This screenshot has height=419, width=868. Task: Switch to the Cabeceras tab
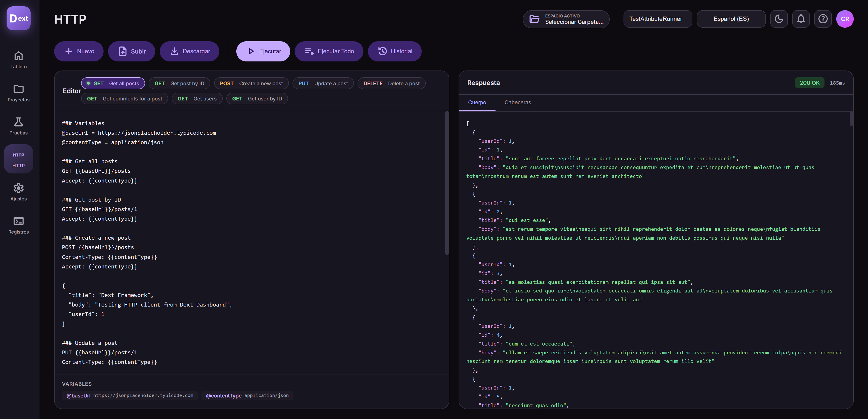517,102
